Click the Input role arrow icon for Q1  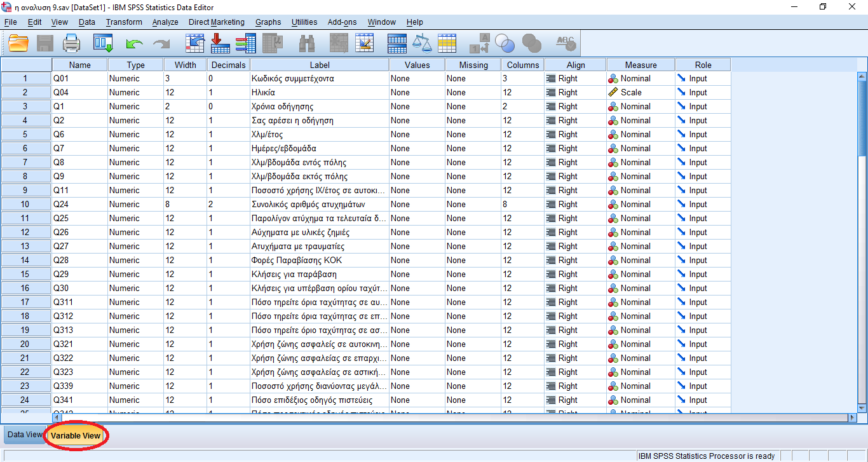pos(681,107)
